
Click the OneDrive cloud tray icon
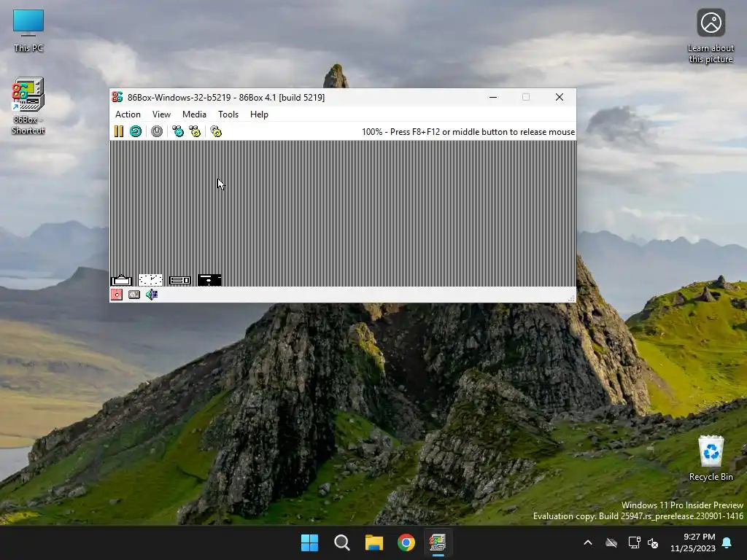point(611,542)
